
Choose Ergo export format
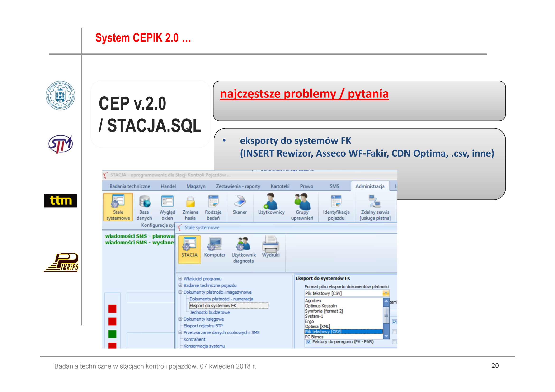point(343,322)
